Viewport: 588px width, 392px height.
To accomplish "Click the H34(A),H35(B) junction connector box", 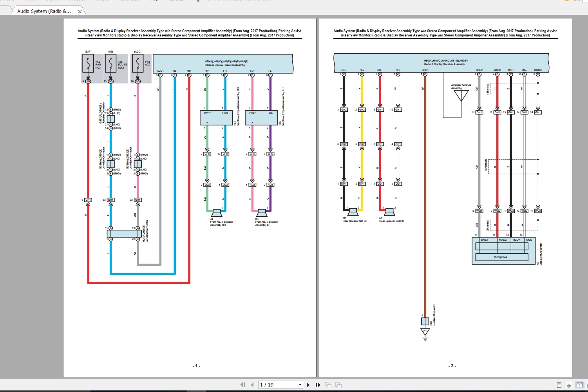I will pos(124,234).
